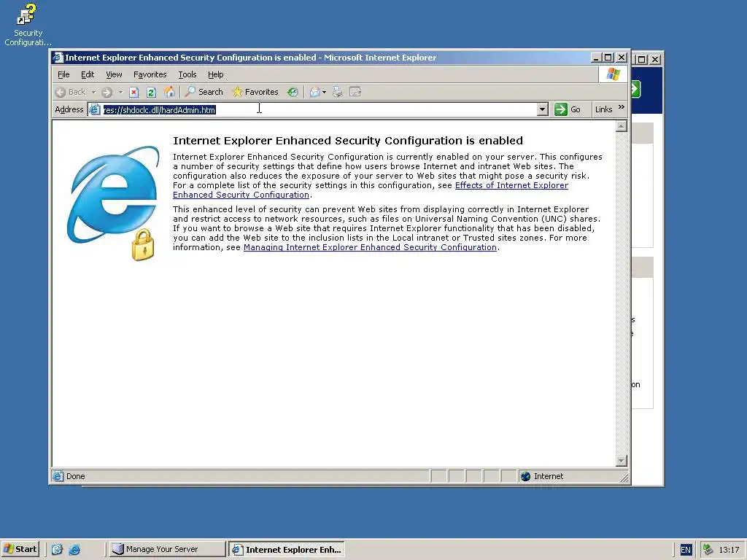Click the Stop loading icon
Screen dimensions: 747x560
(x=134, y=92)
